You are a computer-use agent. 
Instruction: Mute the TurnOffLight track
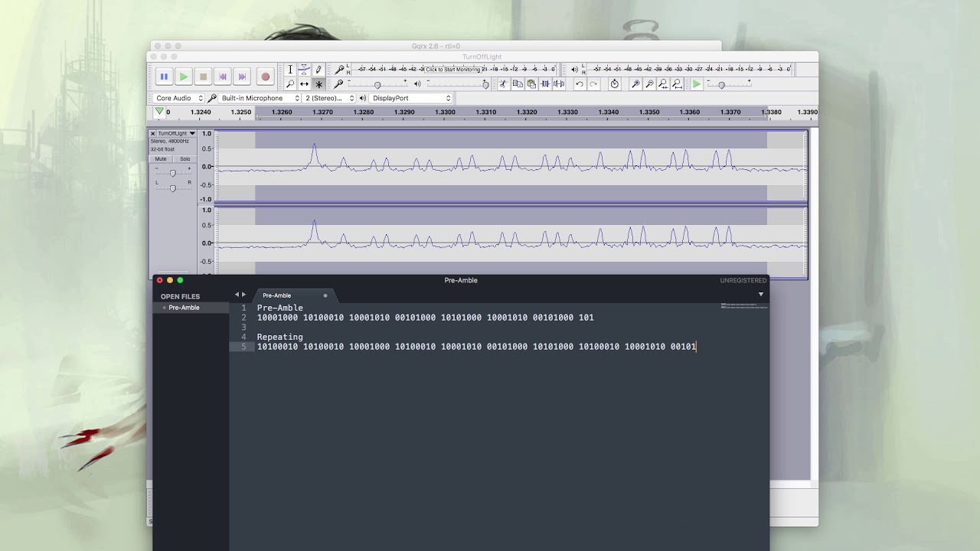click(161, 159)
